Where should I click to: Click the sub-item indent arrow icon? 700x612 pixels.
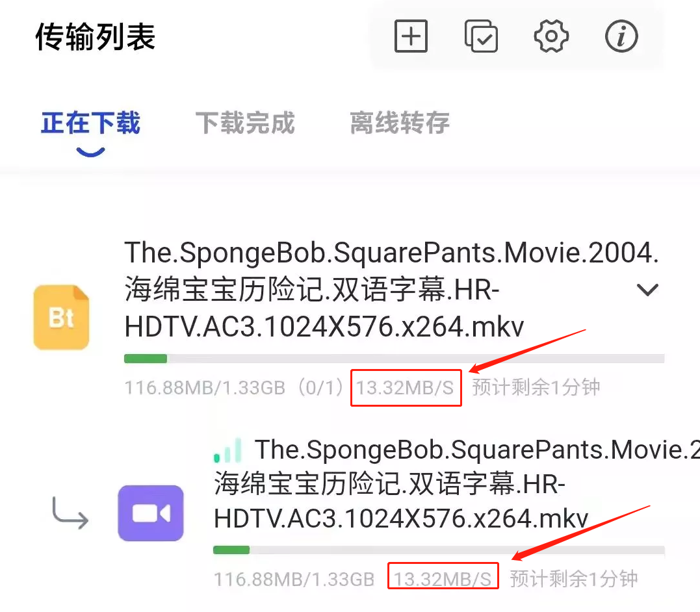(70, 513)
